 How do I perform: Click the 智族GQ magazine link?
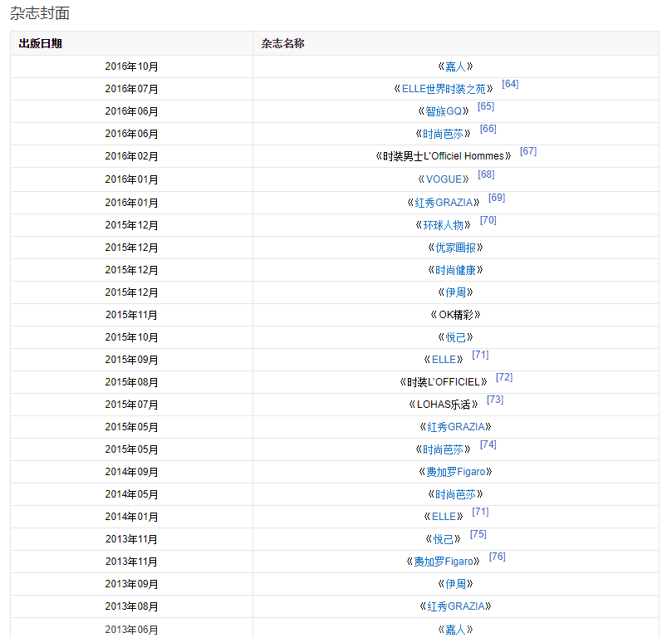(443, 111)
